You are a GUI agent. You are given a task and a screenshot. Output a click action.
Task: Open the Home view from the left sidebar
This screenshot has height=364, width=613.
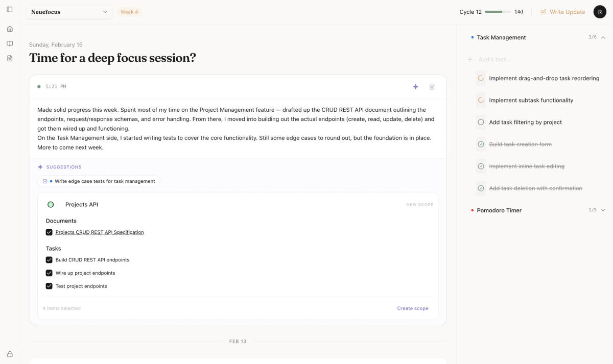(9, 29)
